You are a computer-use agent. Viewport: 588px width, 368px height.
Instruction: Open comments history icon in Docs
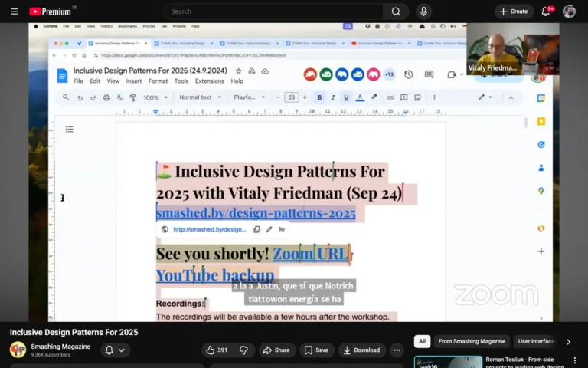(429, 74)
